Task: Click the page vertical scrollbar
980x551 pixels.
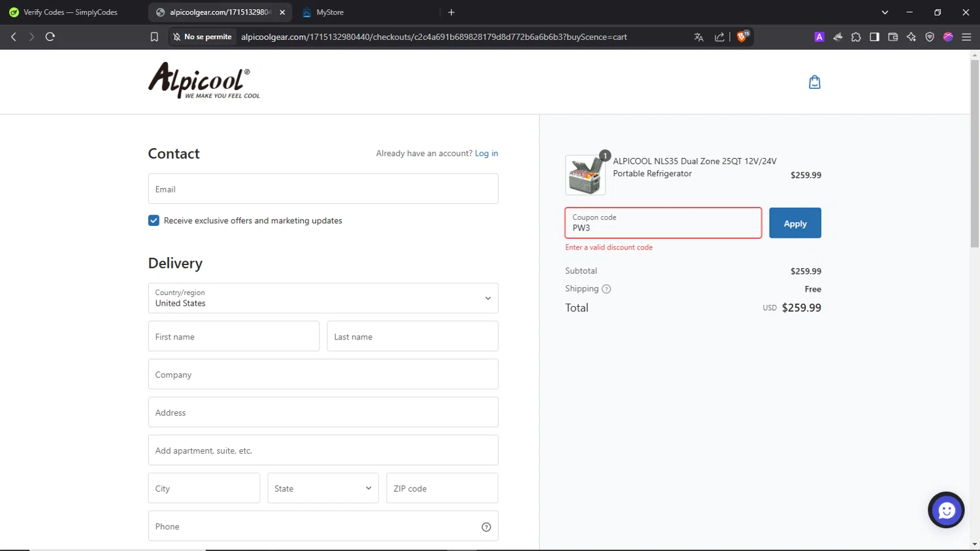Action: pos(975,154)
